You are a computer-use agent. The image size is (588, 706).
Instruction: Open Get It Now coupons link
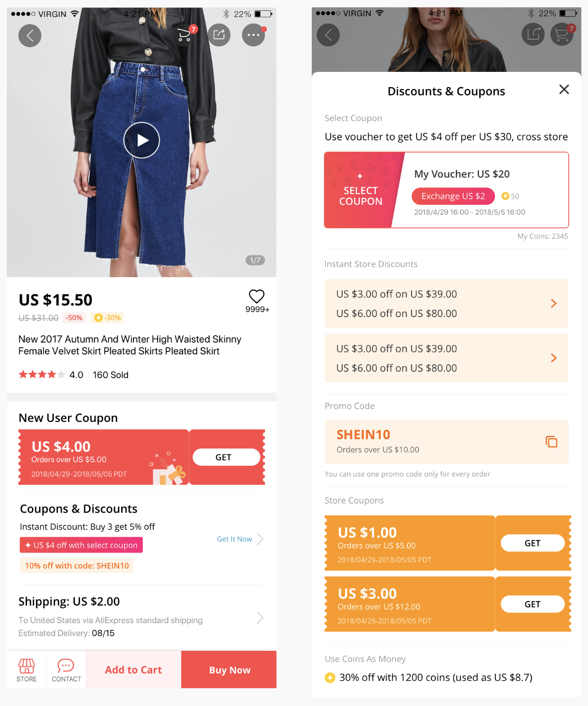tap(240, 539)
